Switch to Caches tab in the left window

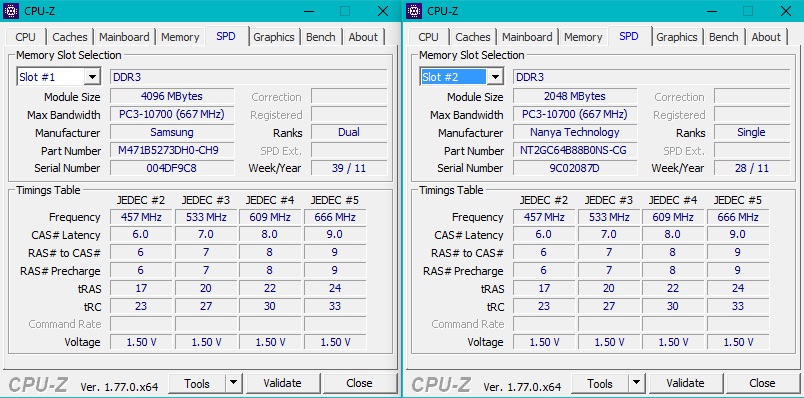[70, 37]
